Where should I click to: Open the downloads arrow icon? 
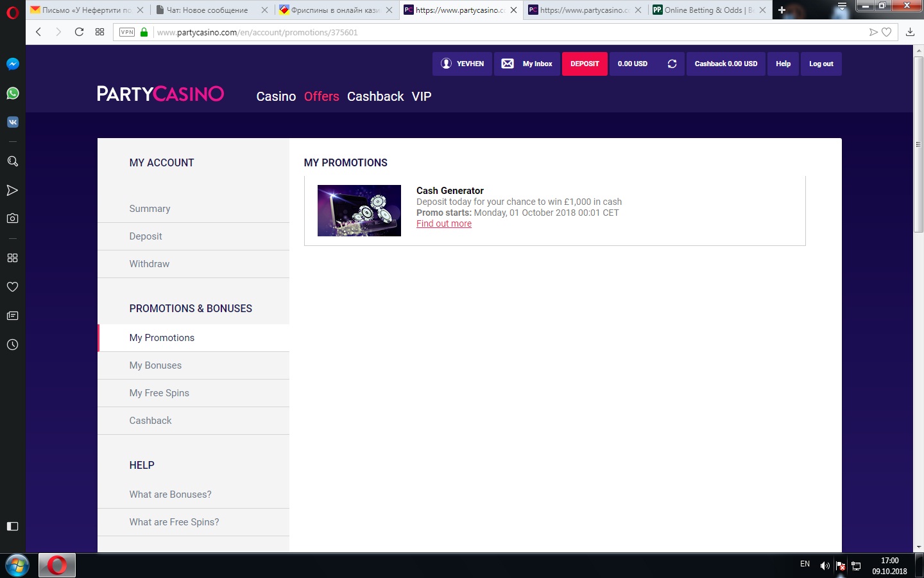point(910,32)
